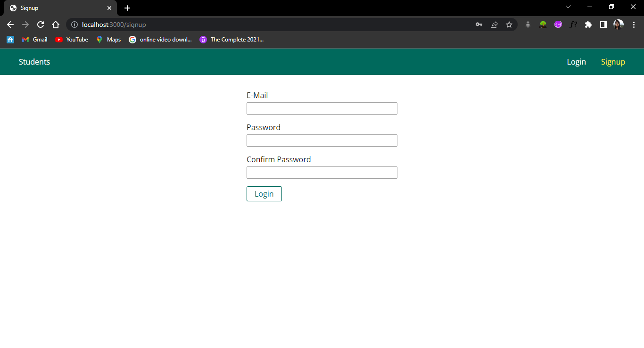Go to the Login navigation link

click(576, 62)
